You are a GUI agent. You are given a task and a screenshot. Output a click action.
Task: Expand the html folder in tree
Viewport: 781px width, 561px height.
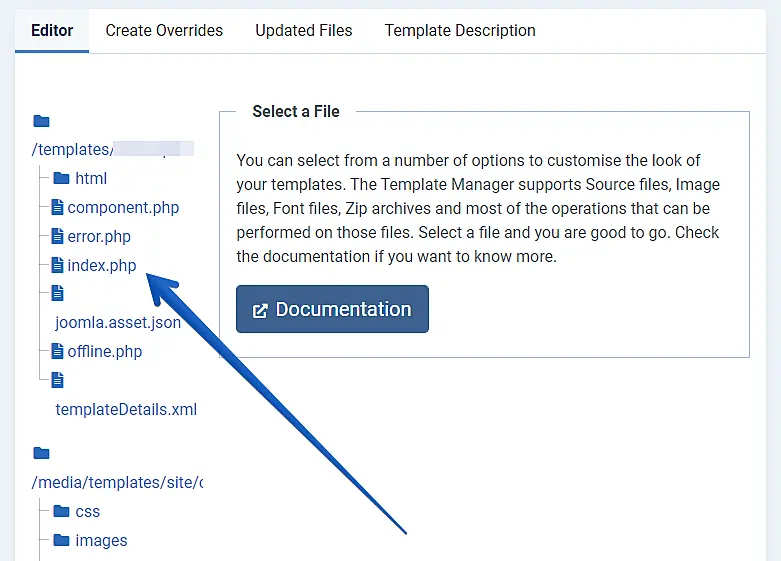(91, 179)
